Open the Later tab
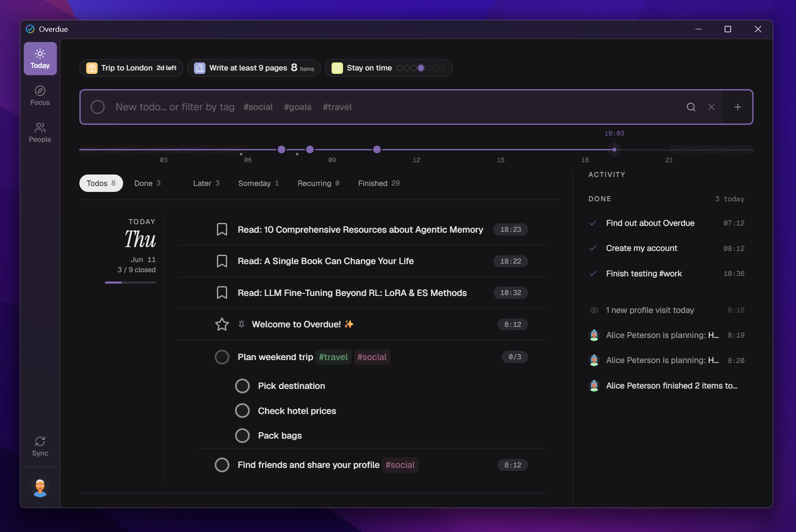The height and width of the screenshot is (532, 796). [x=206, y=183]
